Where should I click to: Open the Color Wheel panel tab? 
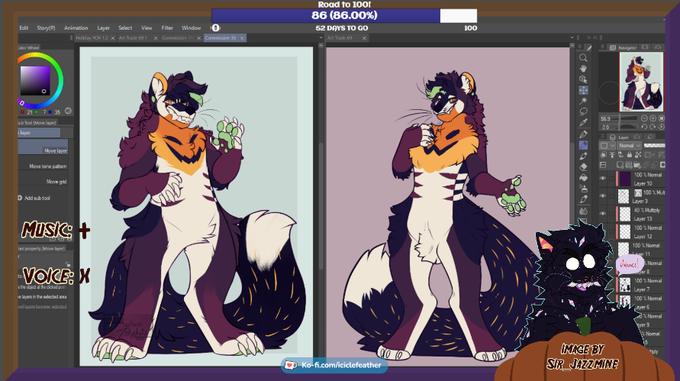coord(29,48)
